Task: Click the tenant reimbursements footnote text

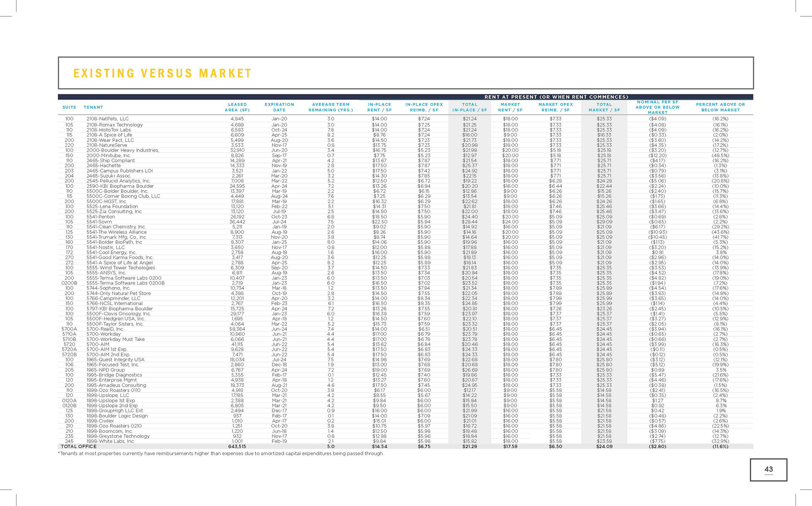Action: [221, 454]
